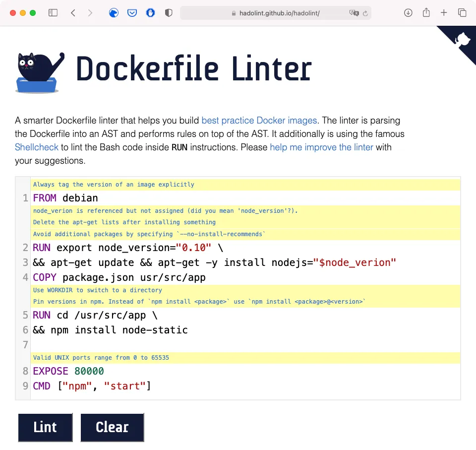The height and width of the screenshot is (450, 476).
Task: Show the tab overview icon
Action: click(462, 13)
